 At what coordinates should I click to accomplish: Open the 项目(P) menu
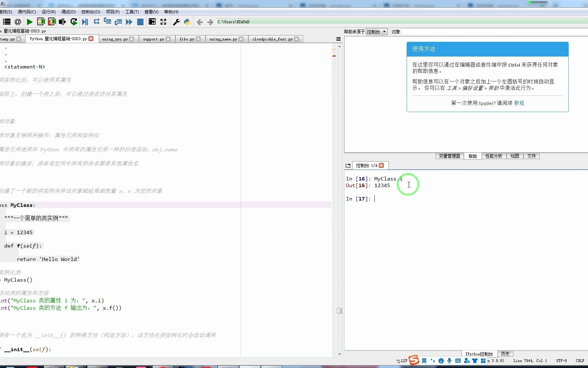[x=113, y=12]
